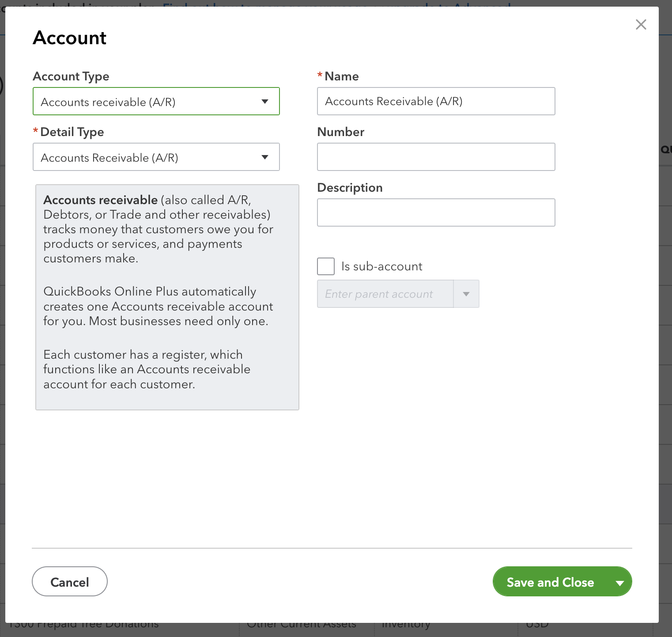Open the Save and Close dropdown arrow
Viewport: 672px width, 637px height.
click(619, 582)
